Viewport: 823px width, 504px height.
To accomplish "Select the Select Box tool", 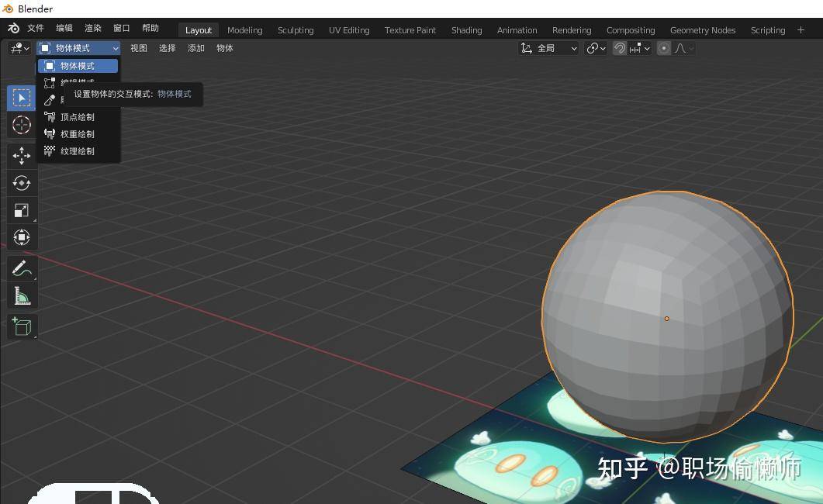I will tap(22, 98).
